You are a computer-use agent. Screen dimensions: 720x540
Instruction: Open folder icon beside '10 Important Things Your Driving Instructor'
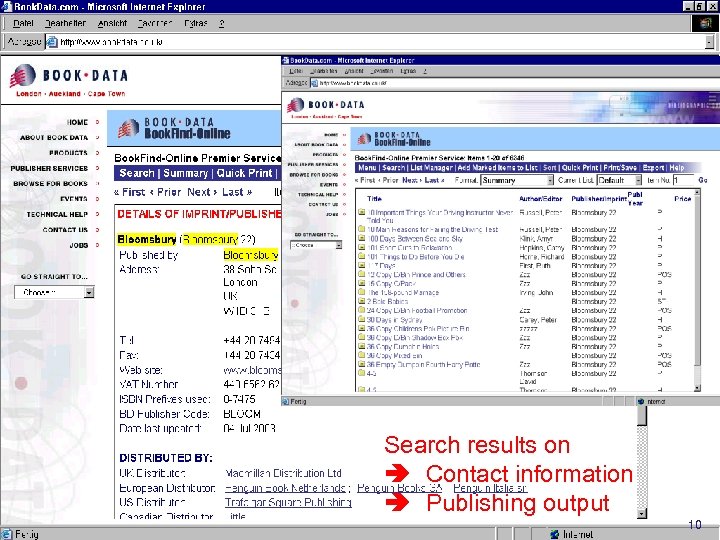(x=361, y=212)
